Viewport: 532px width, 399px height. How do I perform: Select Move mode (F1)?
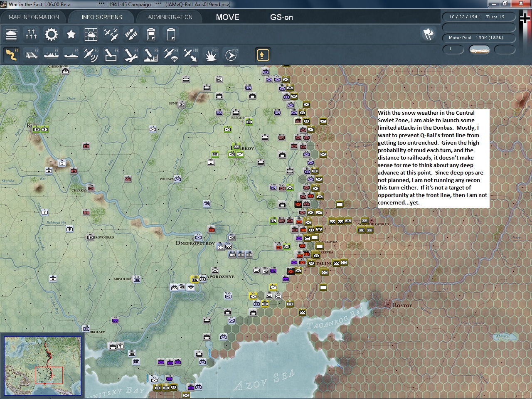(11, 55)
